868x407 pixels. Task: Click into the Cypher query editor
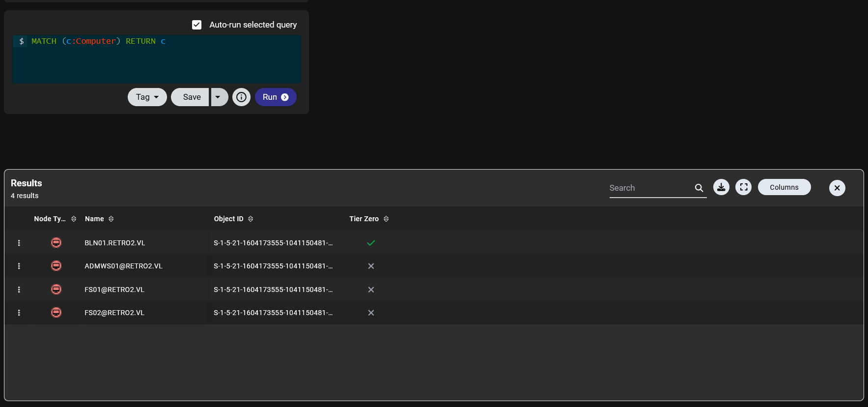[x=157, y=59]
